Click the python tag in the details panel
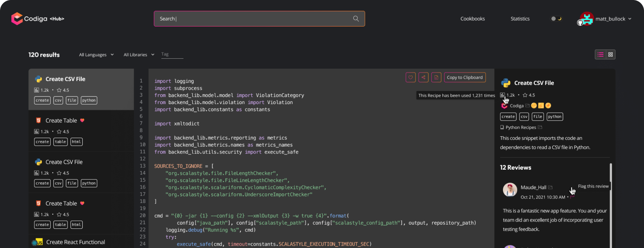 [x=555, y=117]
